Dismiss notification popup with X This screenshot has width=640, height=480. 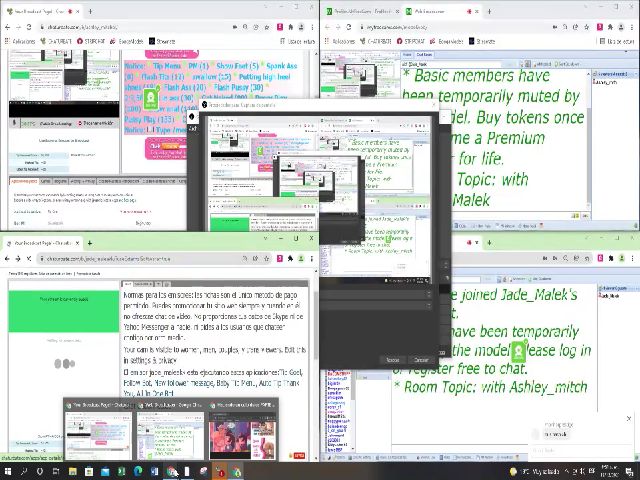click(x=629, y=419)
